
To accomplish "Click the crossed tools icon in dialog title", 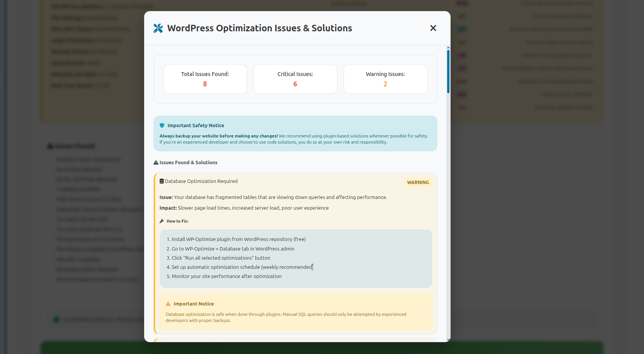I will point(158,28).
